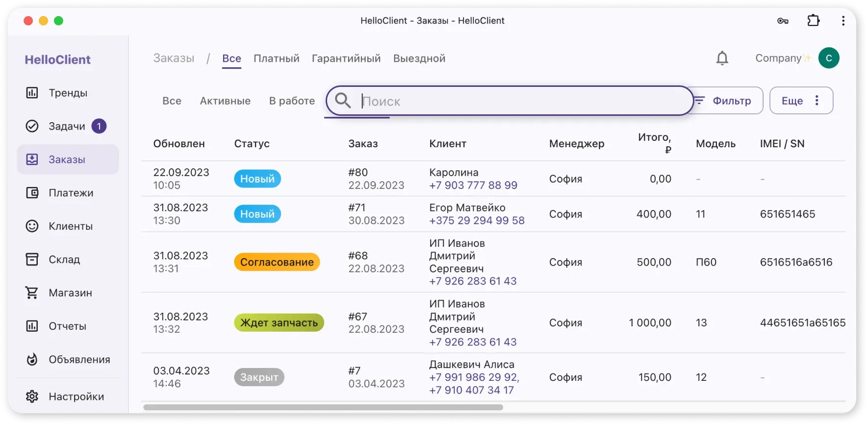Open Payments wallet icon in sidebar

[x=32, y=193]
